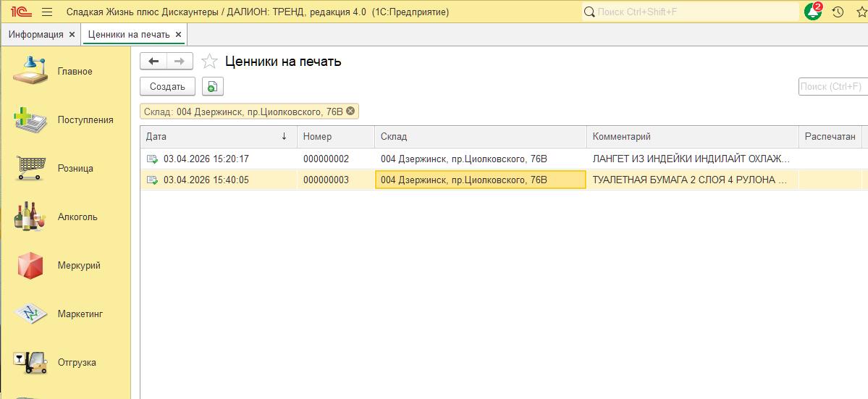Screen dimensions: 868x399
Task: Close the Ценники на печать tab
Action: [x=178, y=34]
